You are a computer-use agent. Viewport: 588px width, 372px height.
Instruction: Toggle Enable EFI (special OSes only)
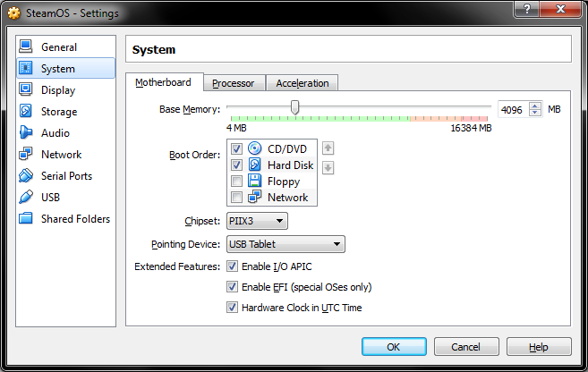(x=232, y=287)
